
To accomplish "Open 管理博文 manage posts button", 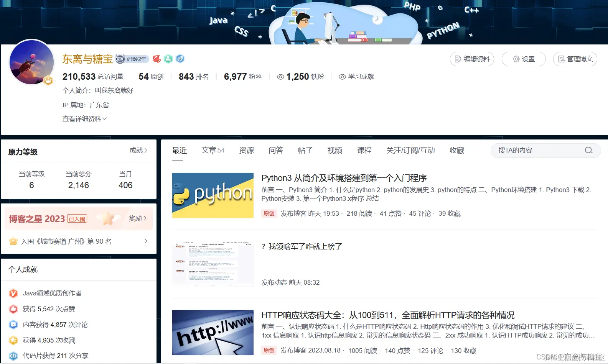I will click(575, 59).
